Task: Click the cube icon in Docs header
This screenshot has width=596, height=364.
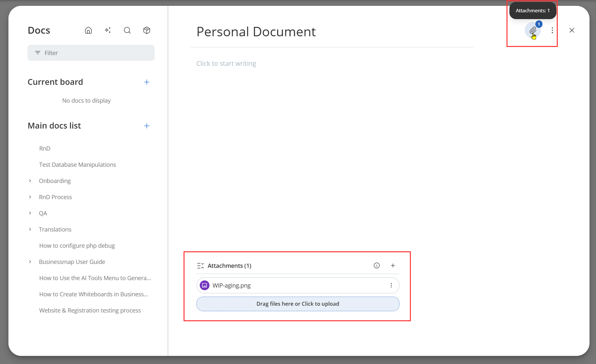Action: (x=147, y=30)
